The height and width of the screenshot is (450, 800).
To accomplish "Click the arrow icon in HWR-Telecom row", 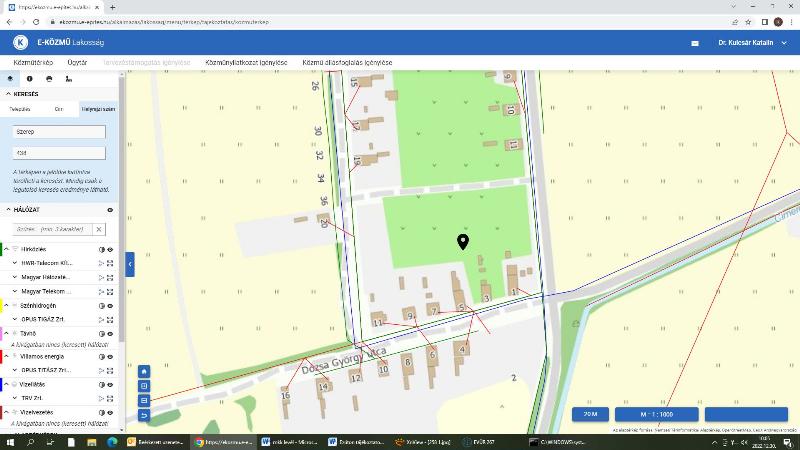I will (x=101, y=263).
